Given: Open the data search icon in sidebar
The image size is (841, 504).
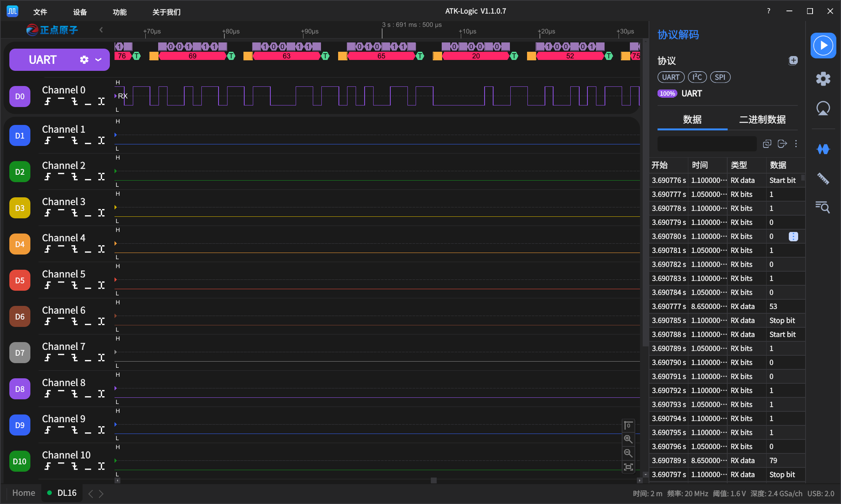Looking at the screenshot, I should pos(823,207).
